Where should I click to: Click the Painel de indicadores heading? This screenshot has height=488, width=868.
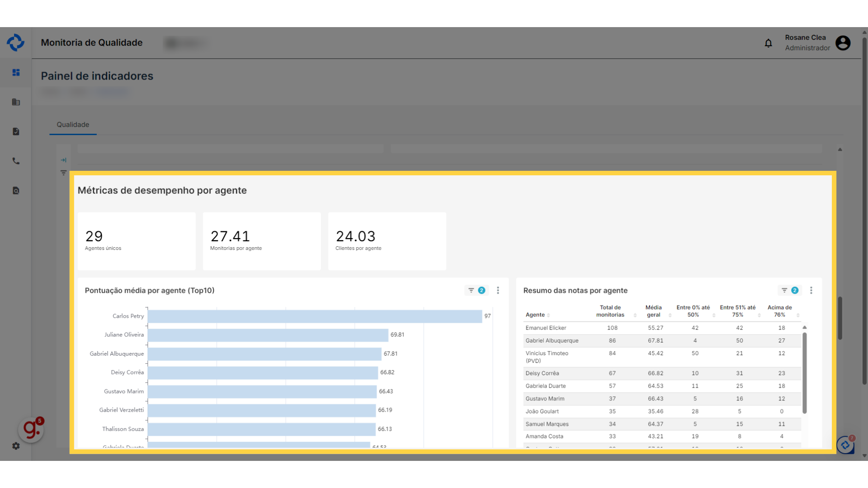point(97,76)
